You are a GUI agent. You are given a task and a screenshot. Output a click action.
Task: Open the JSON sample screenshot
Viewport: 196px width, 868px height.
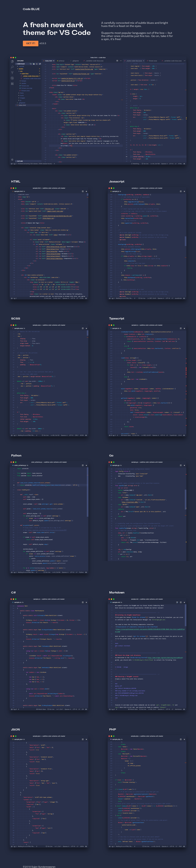(49, 791)
